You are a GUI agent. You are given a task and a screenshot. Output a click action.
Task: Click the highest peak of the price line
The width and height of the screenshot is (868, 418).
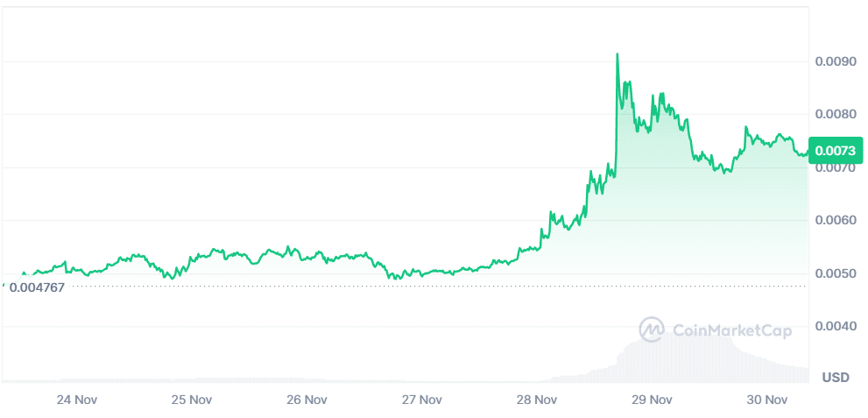[x=617, y=54]
